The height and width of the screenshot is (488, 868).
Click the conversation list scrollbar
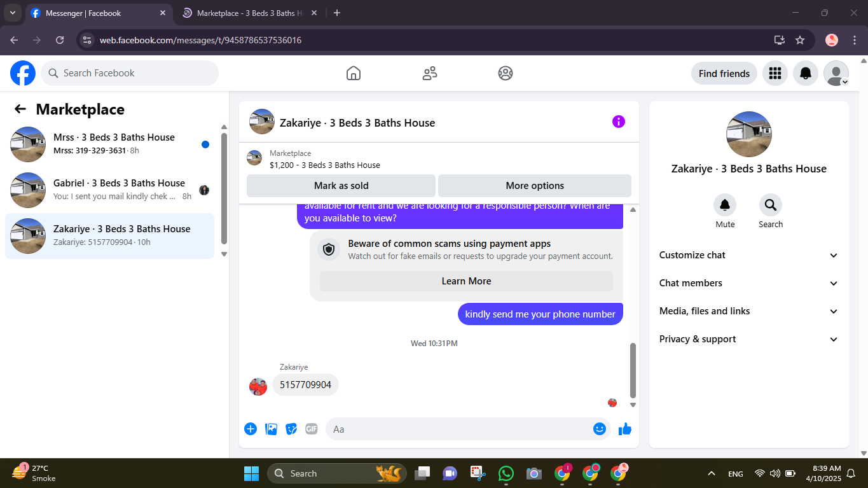click(224, 188)
